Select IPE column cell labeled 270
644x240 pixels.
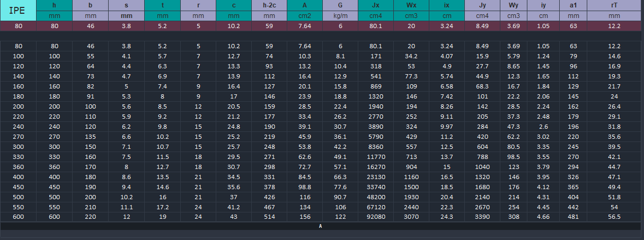coord(18,137)
